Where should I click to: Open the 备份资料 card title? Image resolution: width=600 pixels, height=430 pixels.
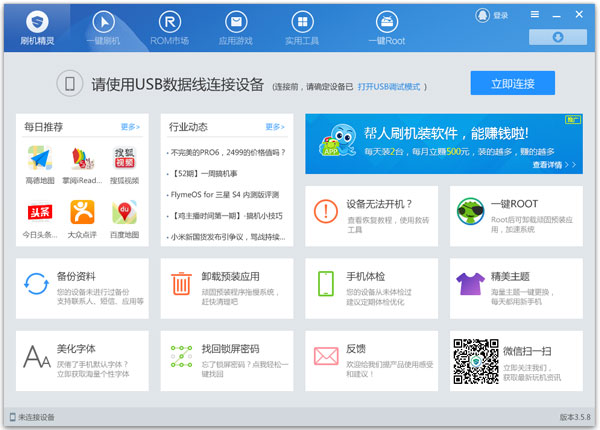point(76,277)
